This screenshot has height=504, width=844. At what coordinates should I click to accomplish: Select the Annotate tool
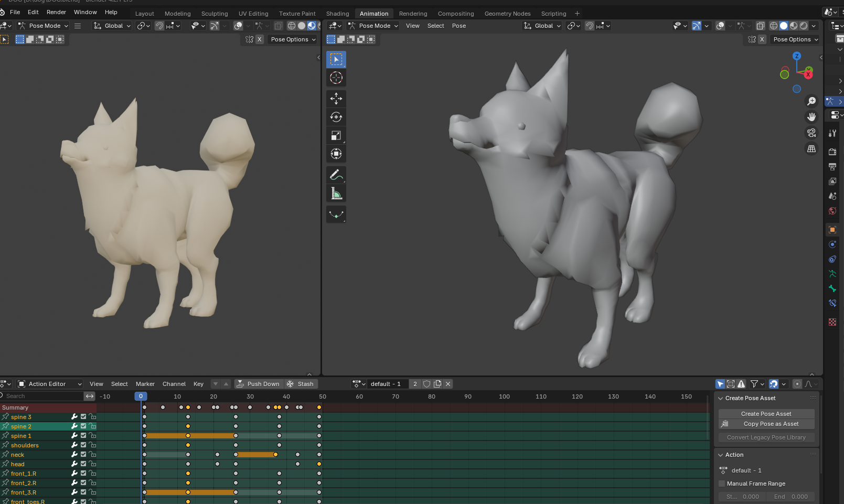[336, 175]
